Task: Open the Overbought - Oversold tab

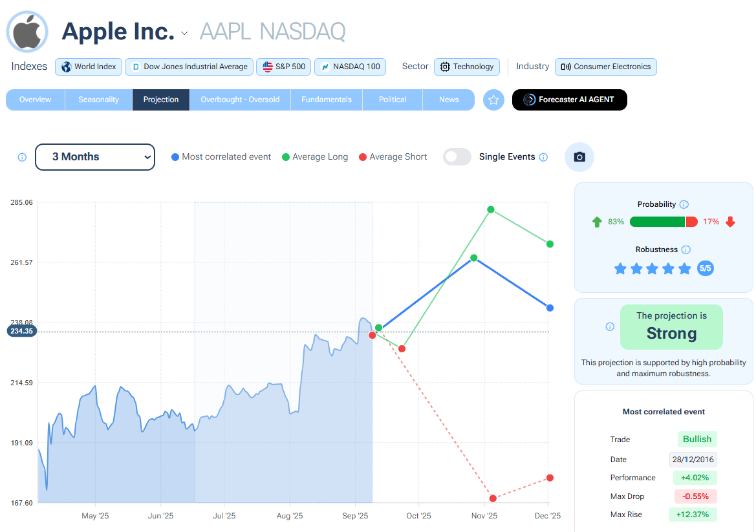Action: point(240,100)
